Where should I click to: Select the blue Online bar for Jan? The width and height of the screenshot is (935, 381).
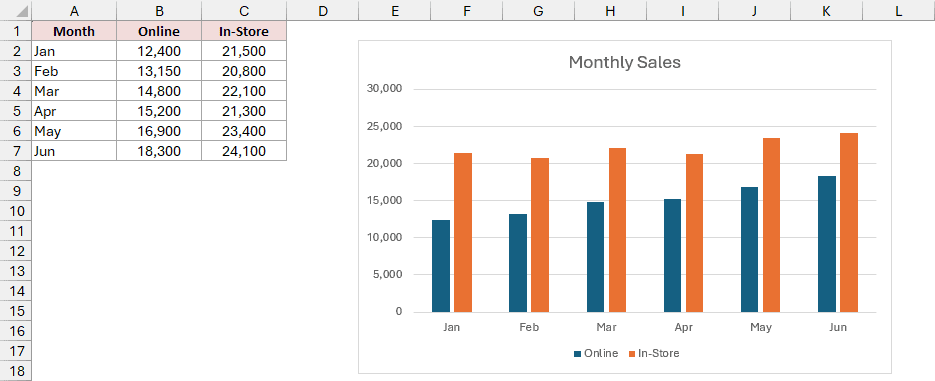pyautogui.click(x=441, y=266)
